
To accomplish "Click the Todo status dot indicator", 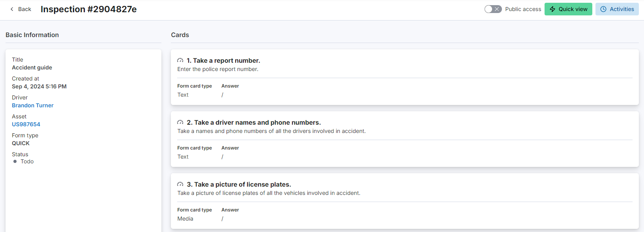I will coord(15,161).
